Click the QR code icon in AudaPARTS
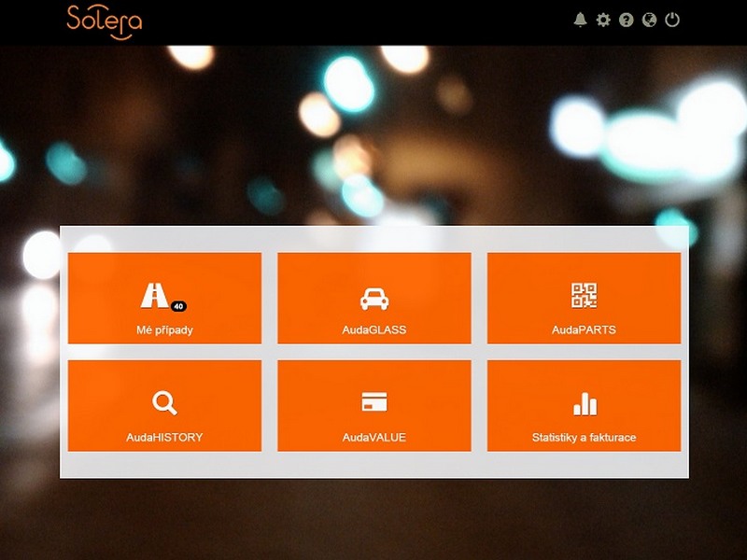This screenshot has height=560, width=747. pyautogui.click(x=585, y=296)
